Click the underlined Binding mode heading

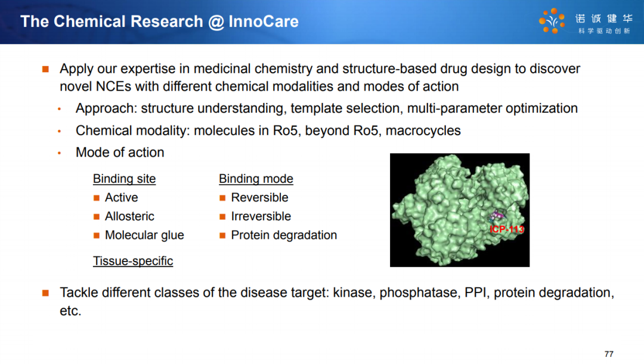click(256, 179)
